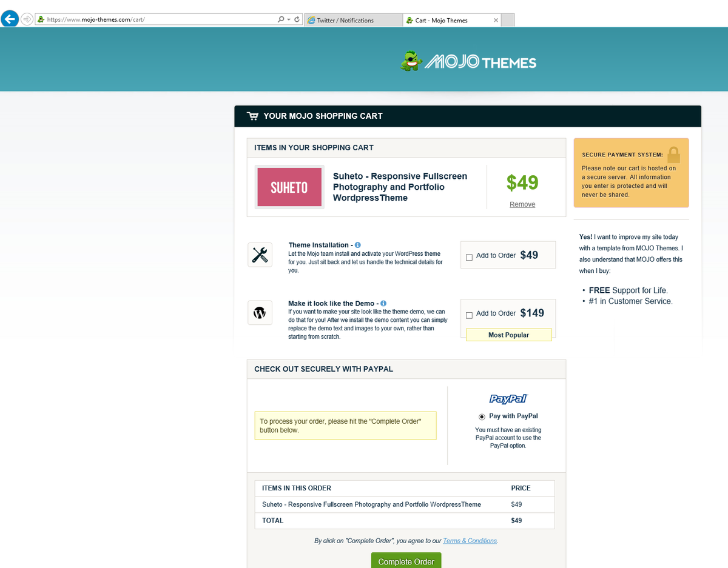Switch to Twitter / Notifications tab

pos(352,20)
